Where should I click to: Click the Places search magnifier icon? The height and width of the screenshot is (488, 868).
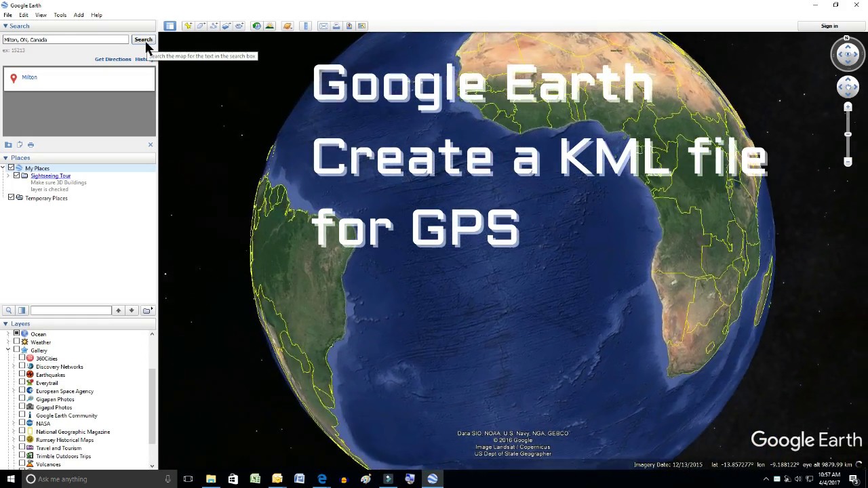click(x=9, y=310)
